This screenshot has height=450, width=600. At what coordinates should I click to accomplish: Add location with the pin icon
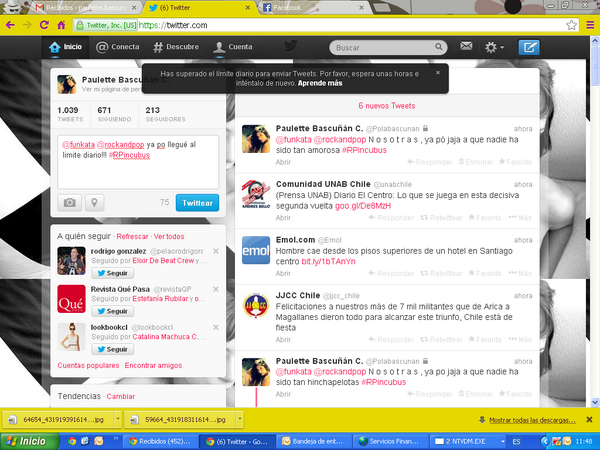coord(94,202)
